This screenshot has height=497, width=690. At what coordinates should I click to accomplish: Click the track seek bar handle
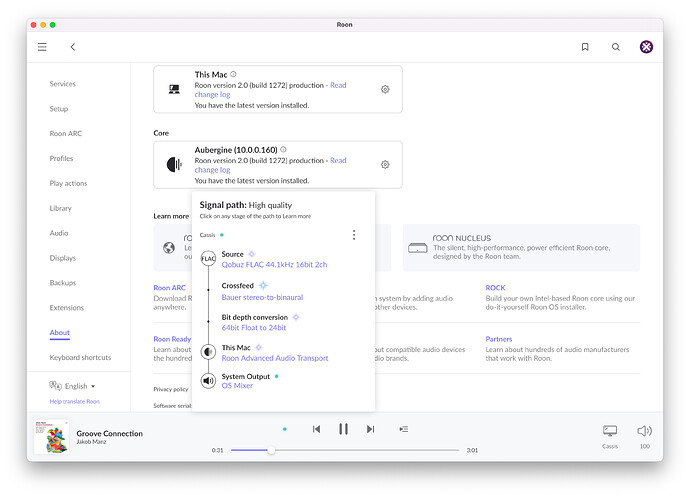tap(272, 450)
